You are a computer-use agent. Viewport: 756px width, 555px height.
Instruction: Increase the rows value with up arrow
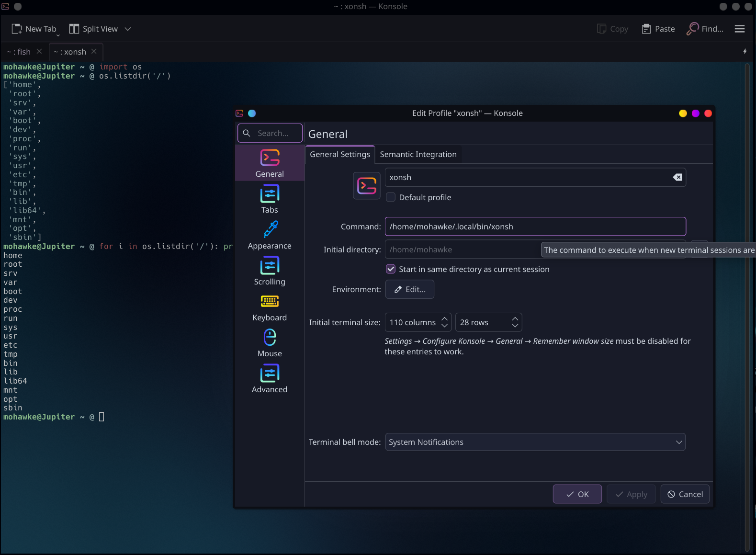tap(515, 318)
